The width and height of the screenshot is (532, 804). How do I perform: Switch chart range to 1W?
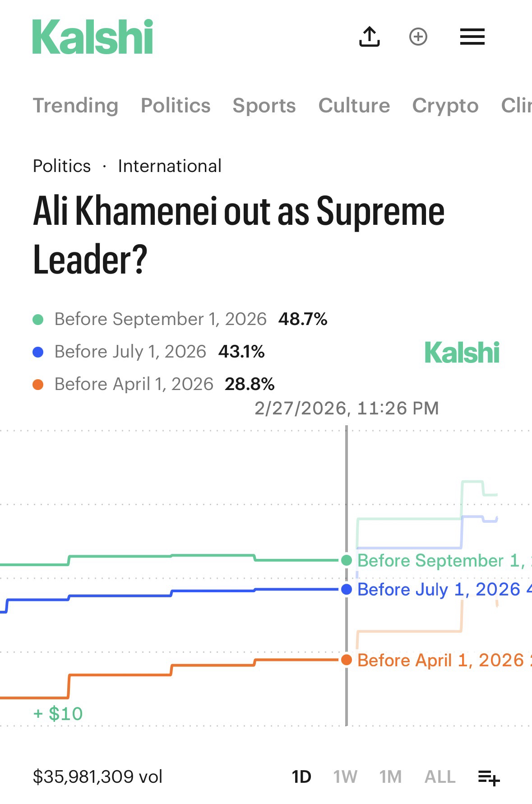pos(345,777)
